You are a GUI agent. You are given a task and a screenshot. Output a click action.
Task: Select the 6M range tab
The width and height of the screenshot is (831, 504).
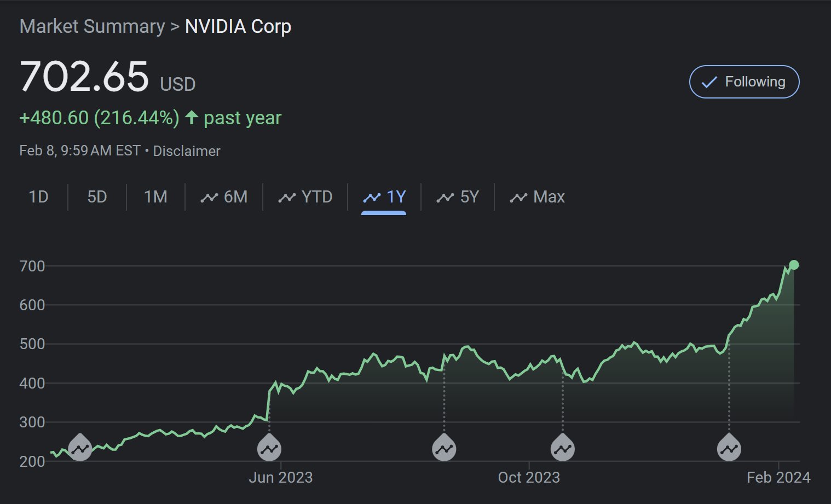tap(224, 197)
